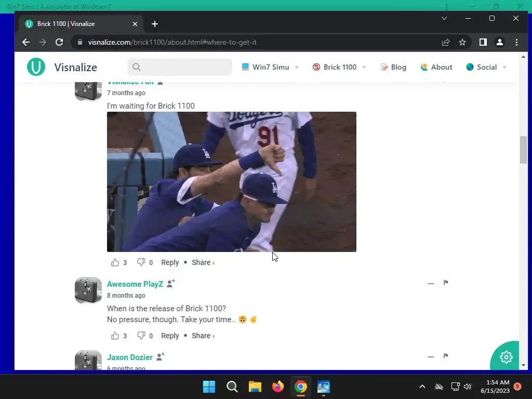
Task: Show hidden system tray icons
Action: click(422, 387)
